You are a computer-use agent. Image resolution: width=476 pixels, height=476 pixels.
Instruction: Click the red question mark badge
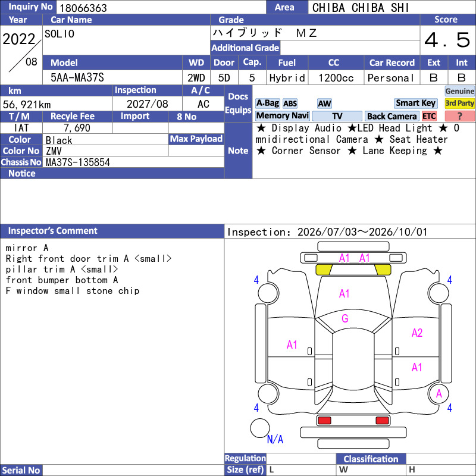coord(459,116)
